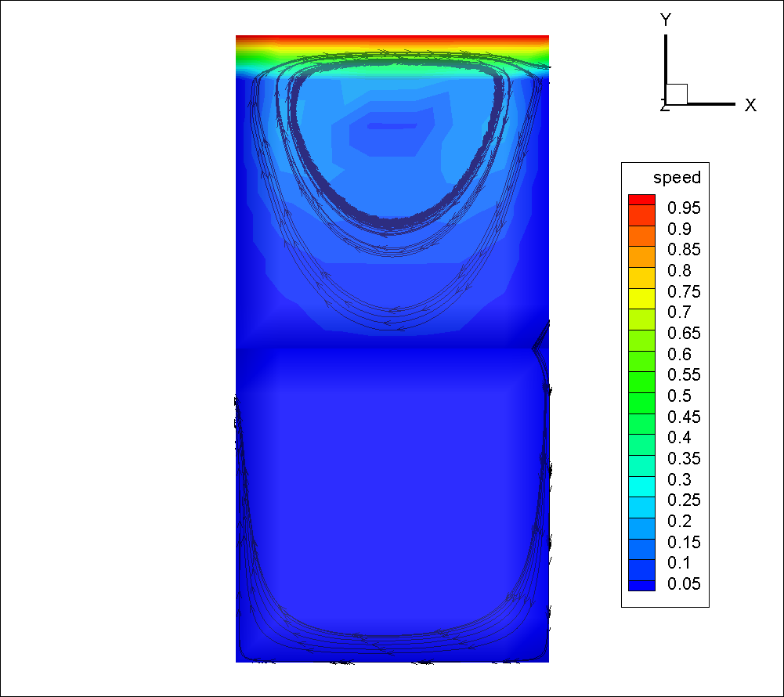Click the X axis label
The width and height of the screenshot is (784, 697).
coord(750,105)
